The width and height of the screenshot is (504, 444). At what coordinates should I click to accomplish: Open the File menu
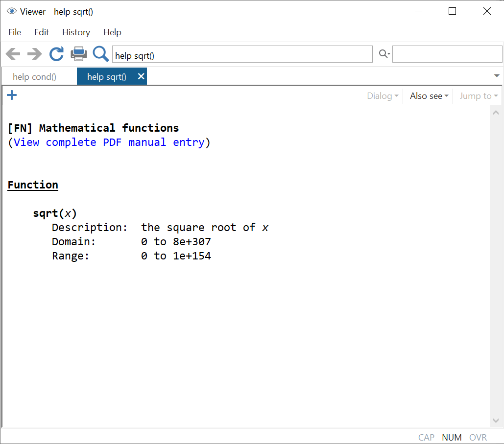pos(15,32)
